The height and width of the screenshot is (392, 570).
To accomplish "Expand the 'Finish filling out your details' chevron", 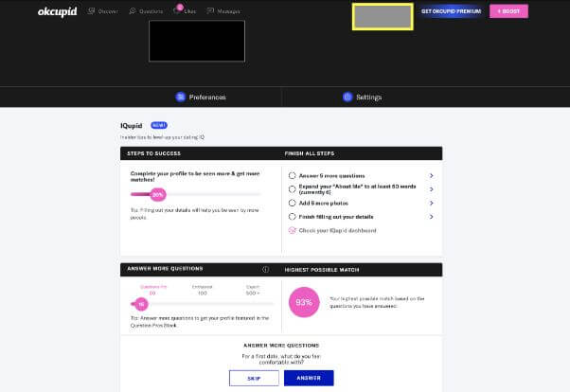I will tap(431, 217).
